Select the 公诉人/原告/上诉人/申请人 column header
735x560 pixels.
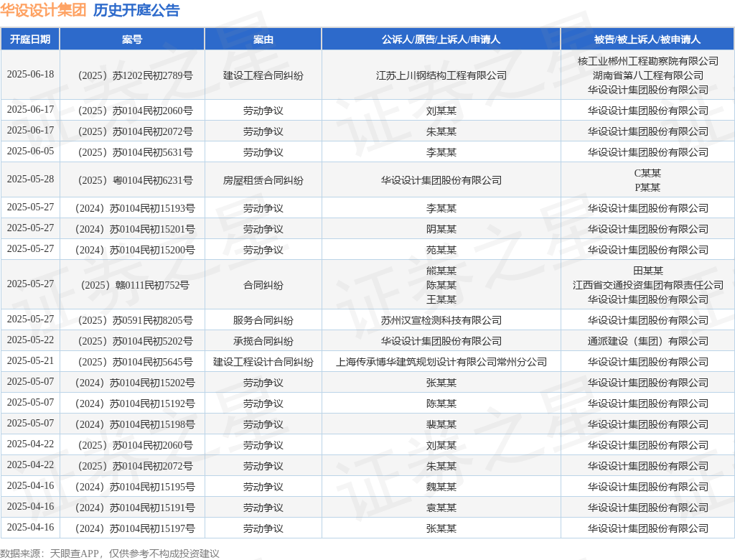[441, 39]
